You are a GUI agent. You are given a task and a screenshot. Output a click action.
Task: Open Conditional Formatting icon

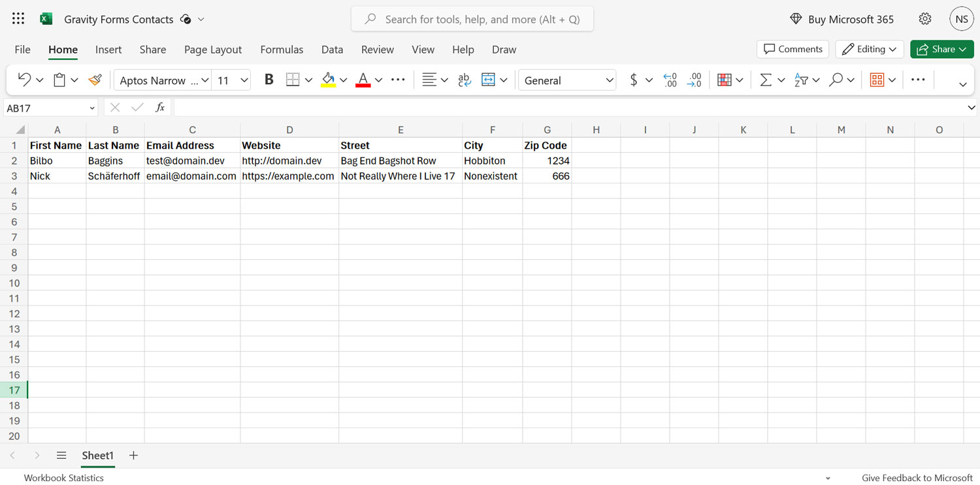724,80
